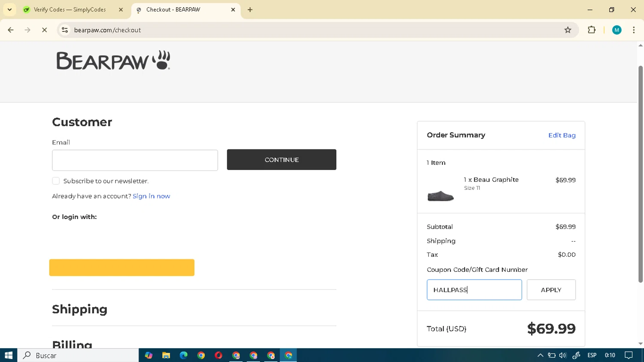The image size is (644, 362).
Task: Click the CONTINUE button
Action: 282,160
